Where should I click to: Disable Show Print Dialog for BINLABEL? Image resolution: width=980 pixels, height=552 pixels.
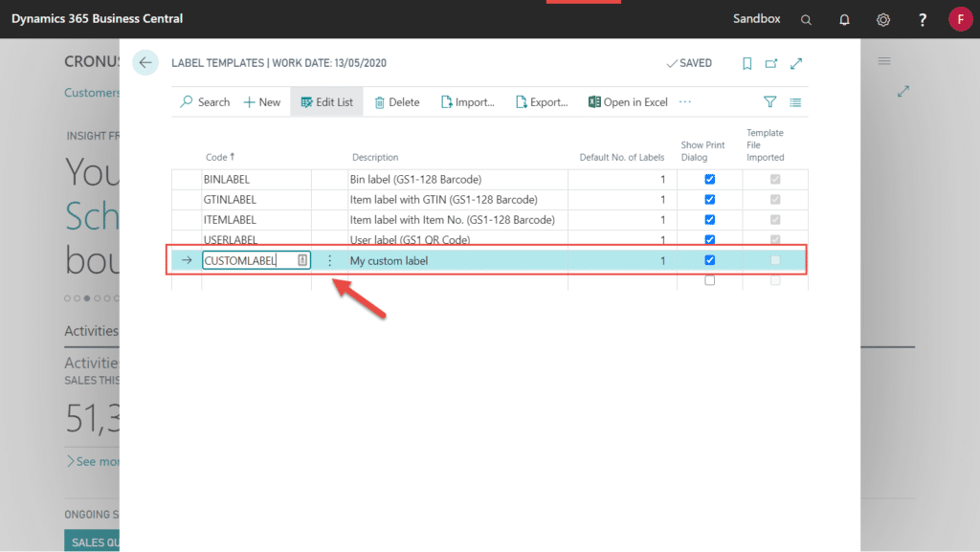(x=709, y=179)
